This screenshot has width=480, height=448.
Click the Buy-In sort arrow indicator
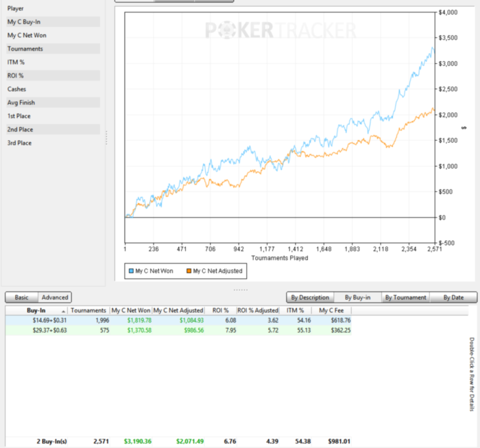tap(63, 311)
